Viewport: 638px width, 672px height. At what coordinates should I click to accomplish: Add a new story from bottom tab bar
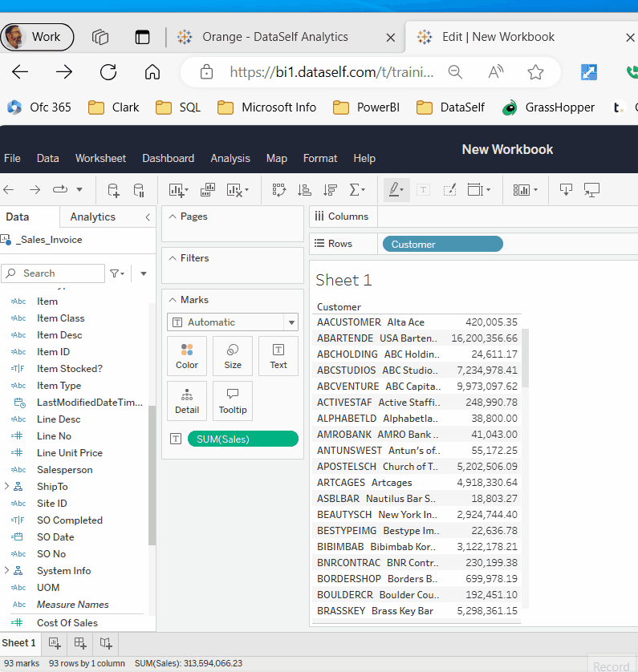click(106, 643)
